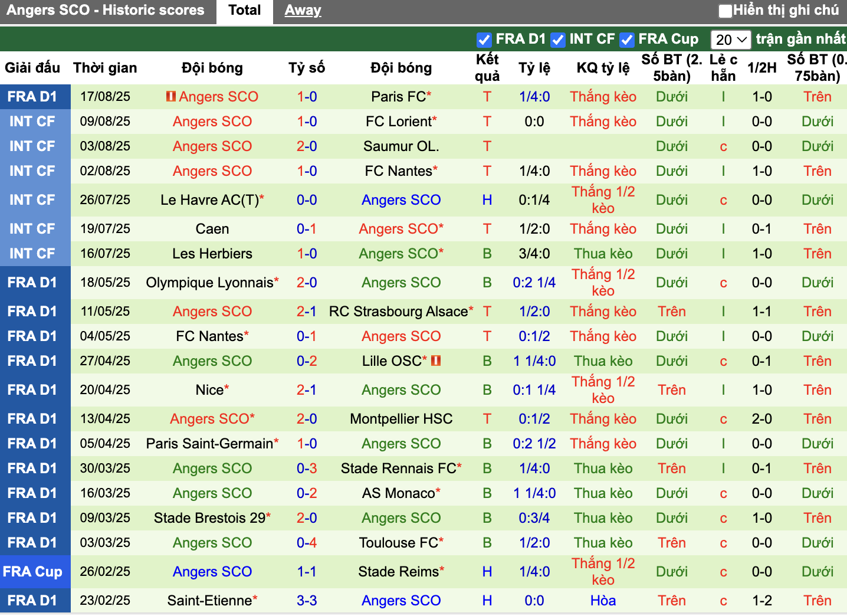Click the Lẻ chẵn column header
Viewport: 847px width, 616px height.
[723, 68]
